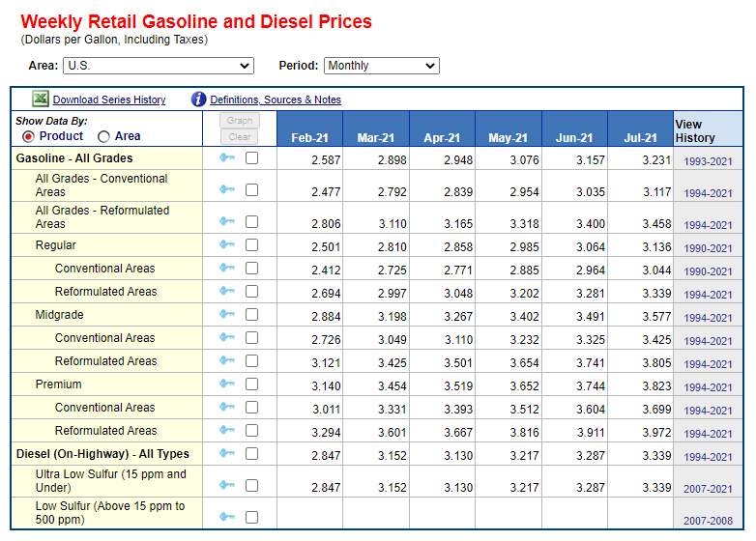Check the box for Gasoline - All Grades
The width and height of the screenshot is (756, 541).
pyautogui.click(x=251, y=158)
